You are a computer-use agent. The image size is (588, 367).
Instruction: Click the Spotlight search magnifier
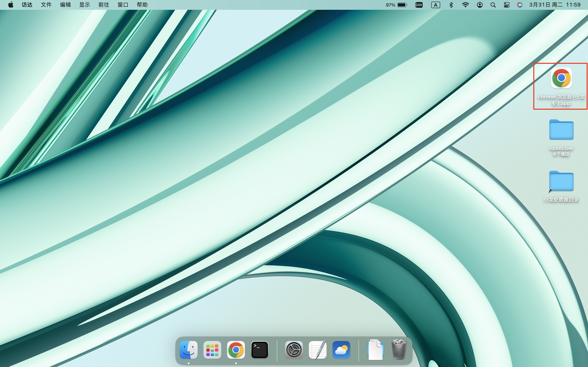493,5
